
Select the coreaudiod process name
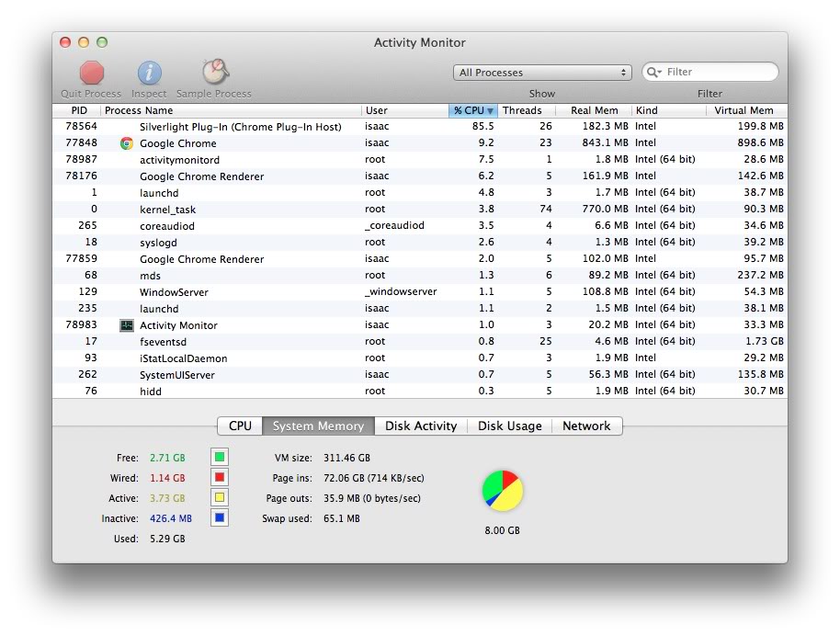(167, 226)
